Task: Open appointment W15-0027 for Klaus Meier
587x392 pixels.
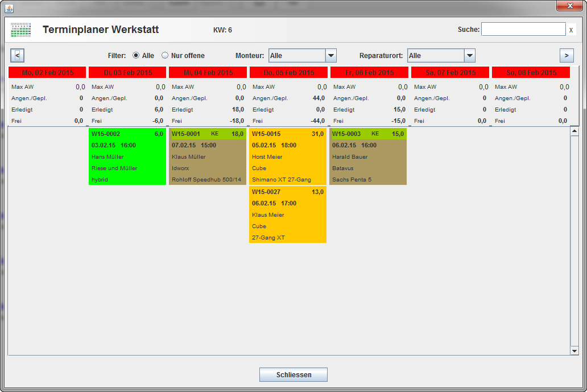Action: coord(287,214)
